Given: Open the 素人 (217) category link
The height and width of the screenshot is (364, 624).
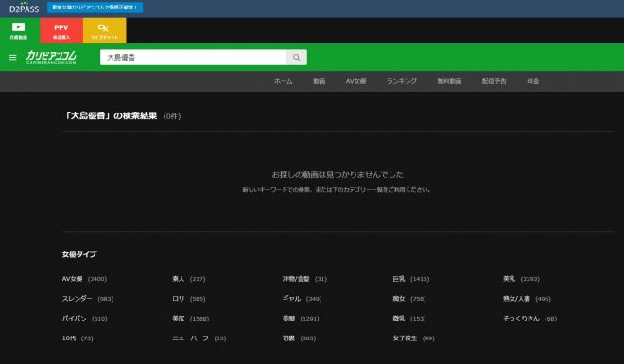Looking at the screenshot, I should (189, 279).
